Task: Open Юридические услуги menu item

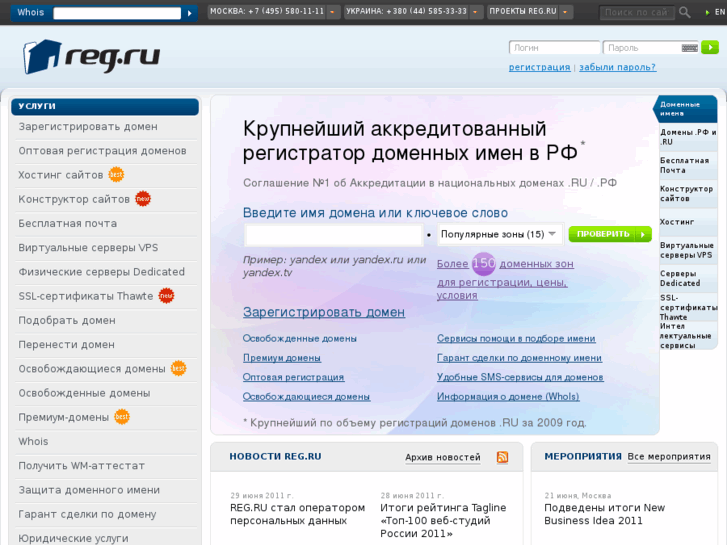Action: tap(73, 539)
